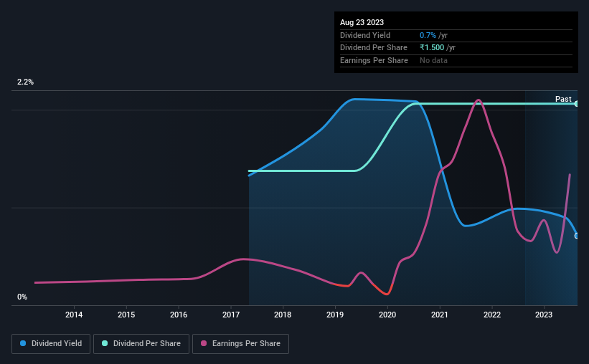Click the blue Dividend Yield legend dot

[x=23, y=343]
